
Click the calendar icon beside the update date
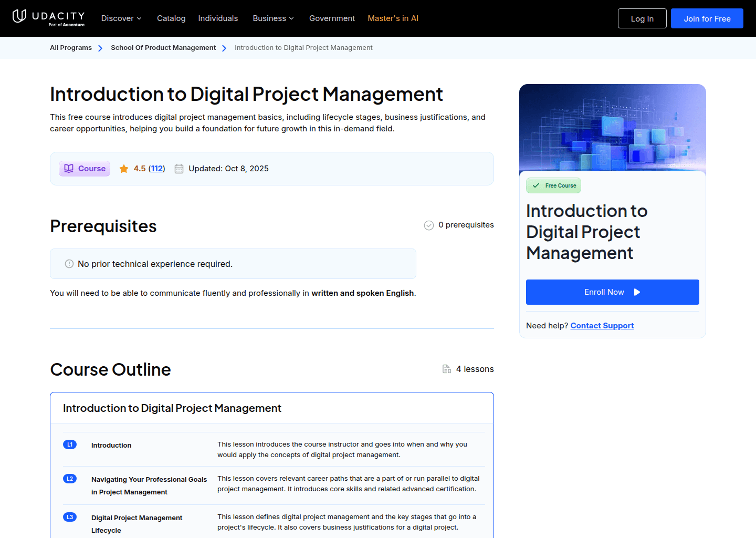[178, 168]
